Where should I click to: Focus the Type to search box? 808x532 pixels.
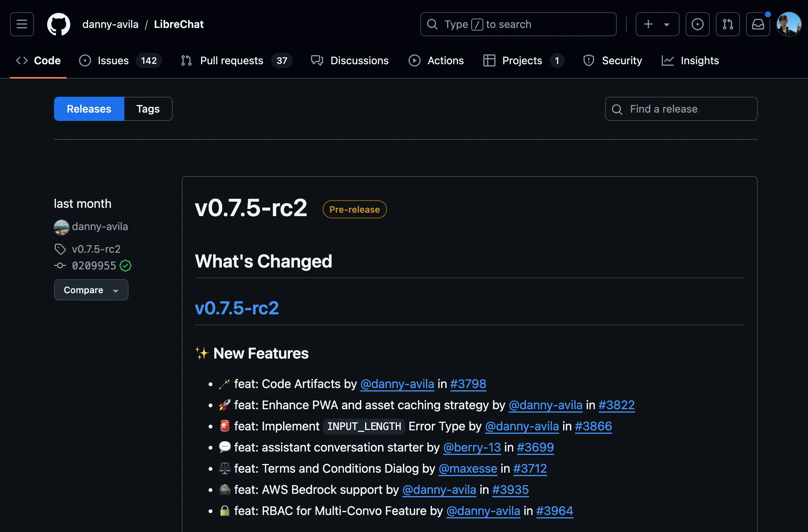pyautogui.click(x=518, y=24)
